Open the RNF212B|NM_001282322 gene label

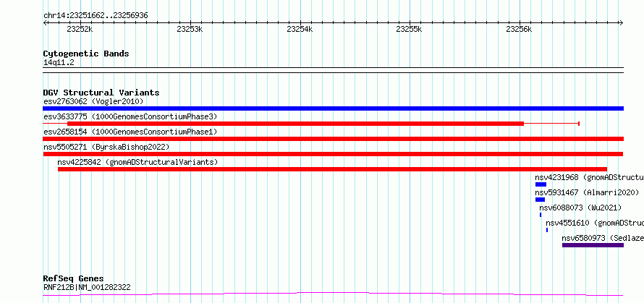pos(87,287)
